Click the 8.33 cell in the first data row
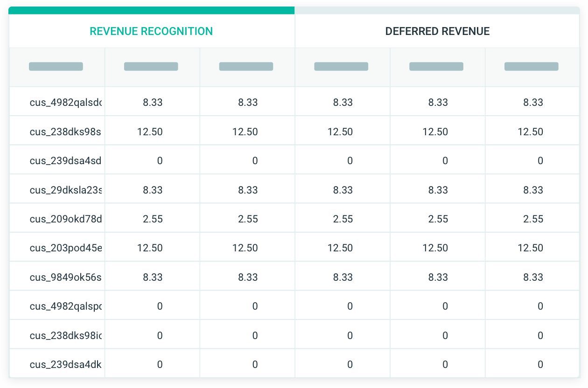 [x=151, y=101]
